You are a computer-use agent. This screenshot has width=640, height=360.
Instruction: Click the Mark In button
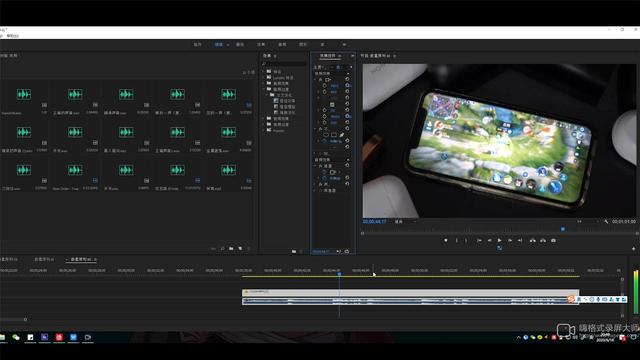456,240
